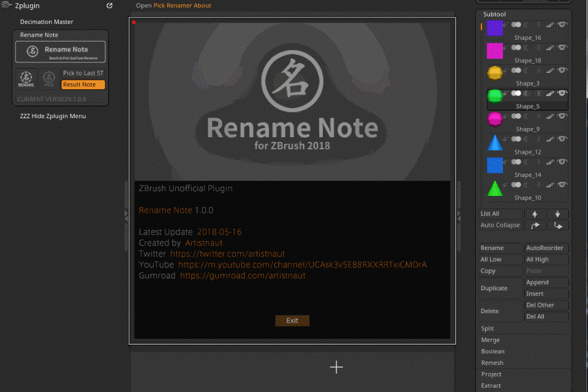Hide Shape_12 with its eye icon
The width and height of the screenshot is (588, 392).
(x=562, y=139)
